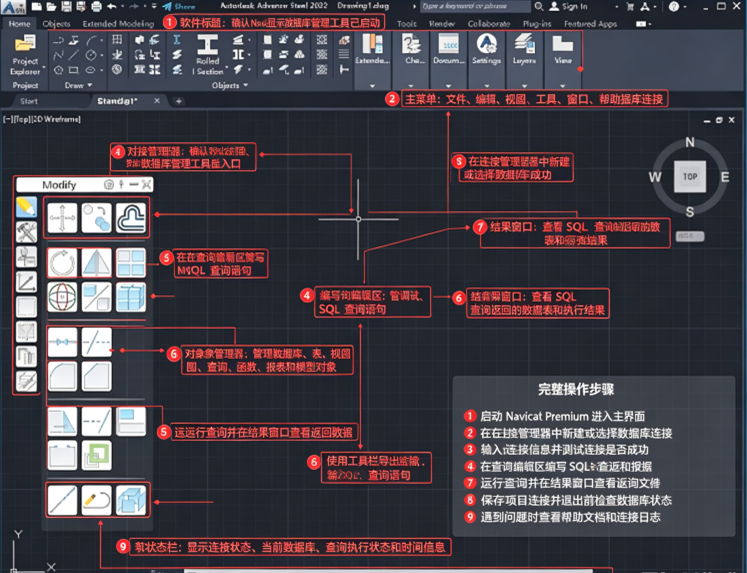The height and width of the screenshot is (573, 747).
Task: Toggle auto-hide pin on Modify palette
Action: pyautogui.click(x=121, y=184)
